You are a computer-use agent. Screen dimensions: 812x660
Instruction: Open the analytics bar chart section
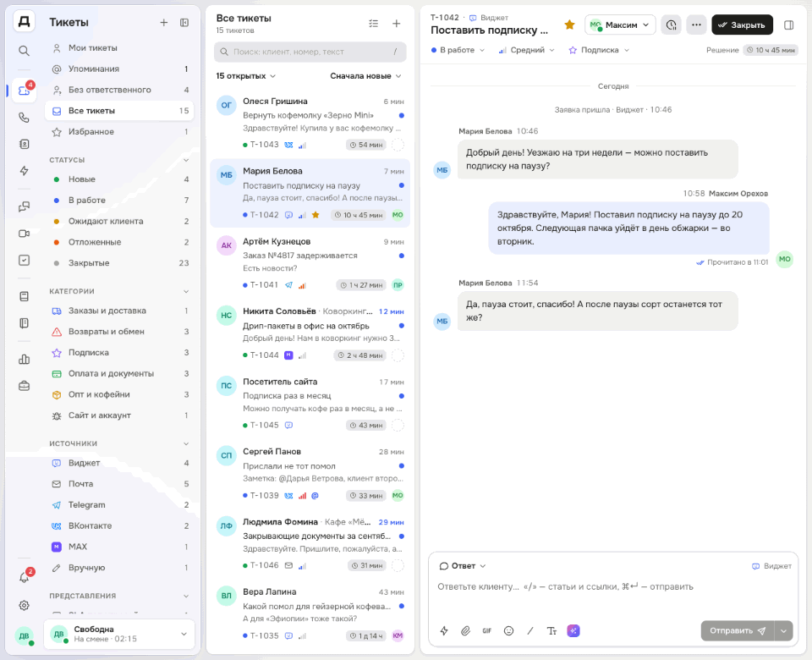coord(24,359)
